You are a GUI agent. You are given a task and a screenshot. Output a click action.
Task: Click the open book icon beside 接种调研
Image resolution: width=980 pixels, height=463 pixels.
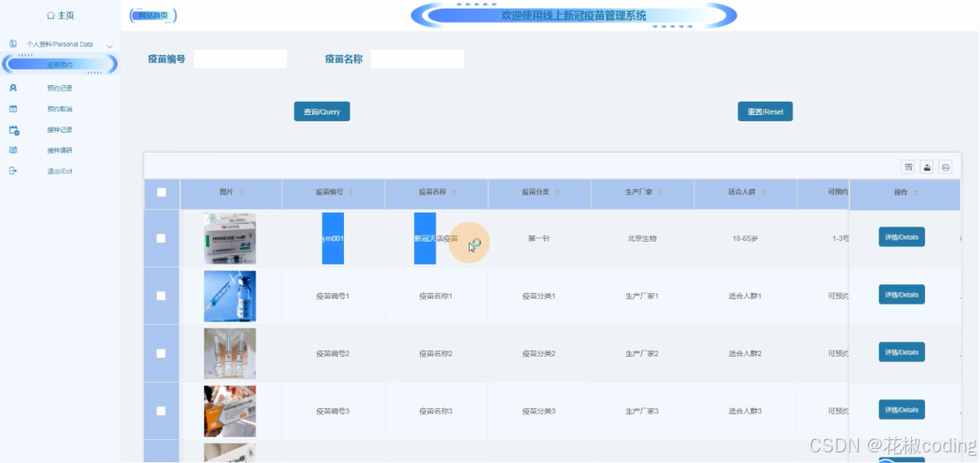pos(13,150)
